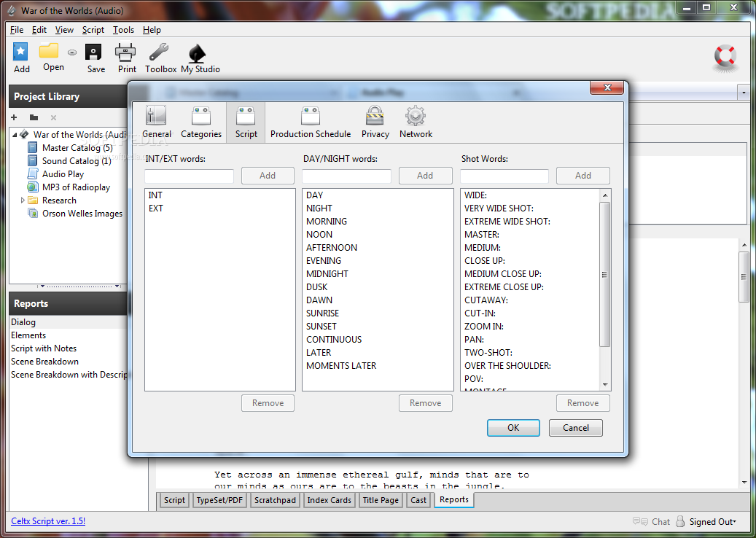The image size is (756, 538).
Task: Open the Tools menu
Action: (123, 30)
